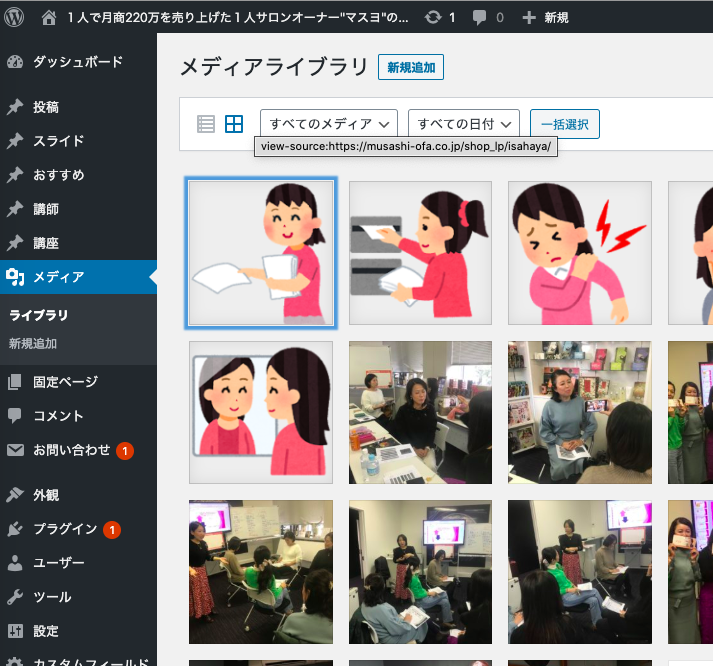Click the pages icon beside 固定ページ
The image size is (713, 666).
[15, 382]
